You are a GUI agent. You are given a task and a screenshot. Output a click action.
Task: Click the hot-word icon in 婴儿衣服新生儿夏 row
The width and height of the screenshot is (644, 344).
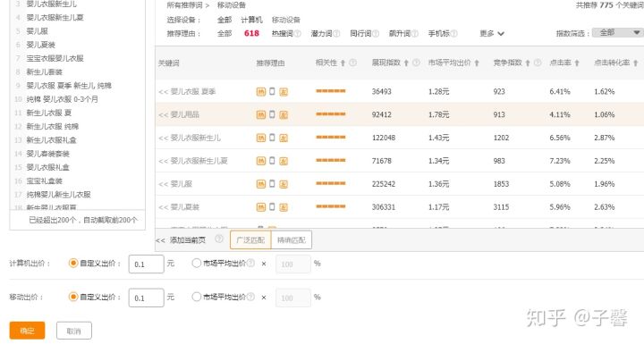(x=261, y=161)
